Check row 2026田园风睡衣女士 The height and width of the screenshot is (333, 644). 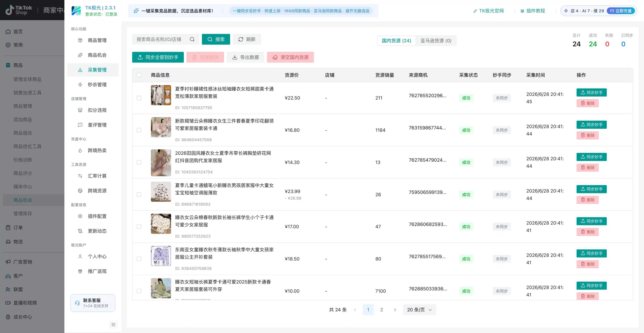click(x=139, y=162)
